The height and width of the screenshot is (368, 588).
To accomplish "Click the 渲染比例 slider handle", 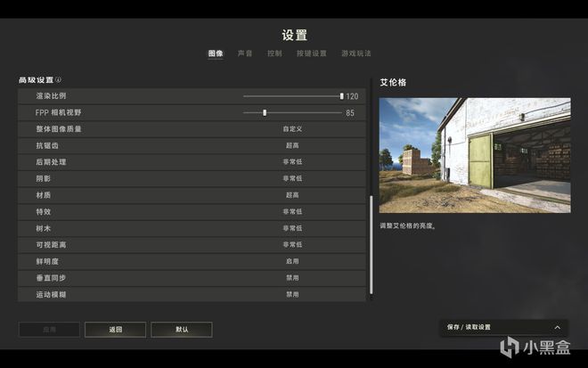I will coord(341,96).
